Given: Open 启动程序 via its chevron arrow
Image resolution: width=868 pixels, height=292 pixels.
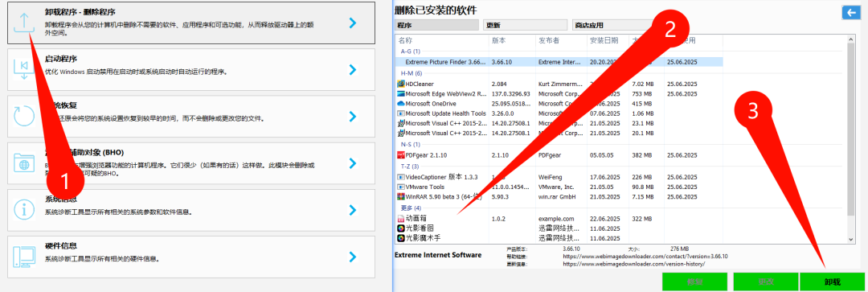Looking at the screenshot, I should [353, 70].
